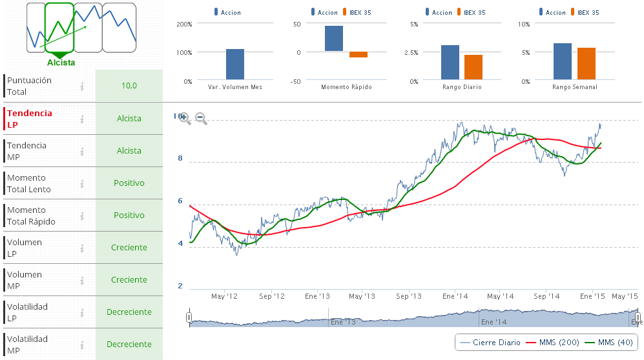Open info icon for Momento Total Lento
The width and height of the screenshot is (644, 360).
pos(82,183)
